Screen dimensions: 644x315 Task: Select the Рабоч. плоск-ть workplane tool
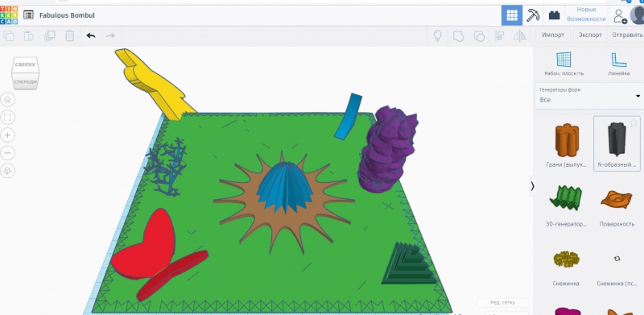(563, 64)
